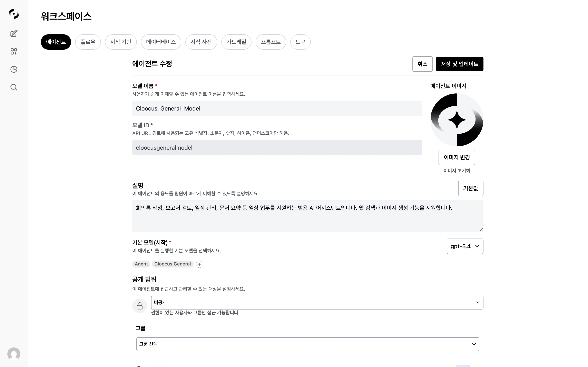Change the agent image via 이미지 변경
Image resolution: width=588 pixels, height=367 pixels.
tap(456, 157)
